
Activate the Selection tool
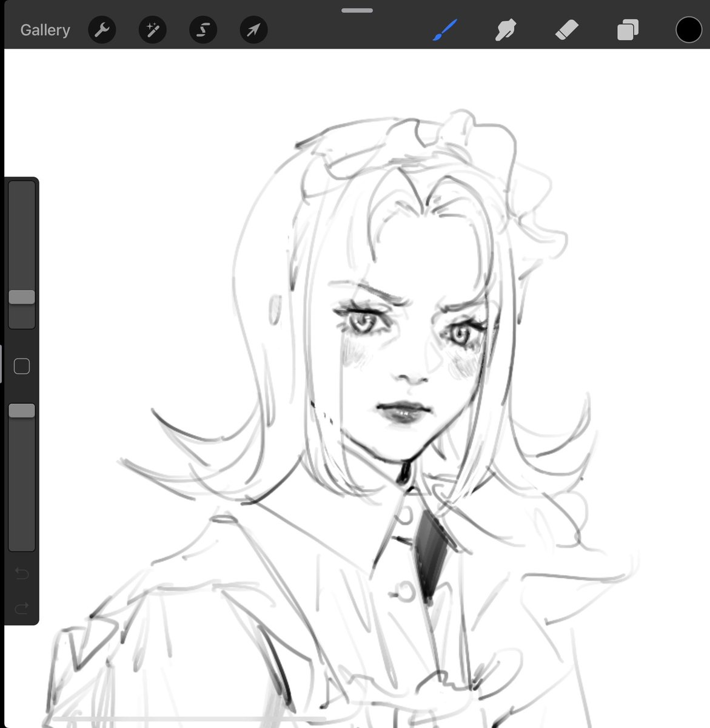coord(203,30)
